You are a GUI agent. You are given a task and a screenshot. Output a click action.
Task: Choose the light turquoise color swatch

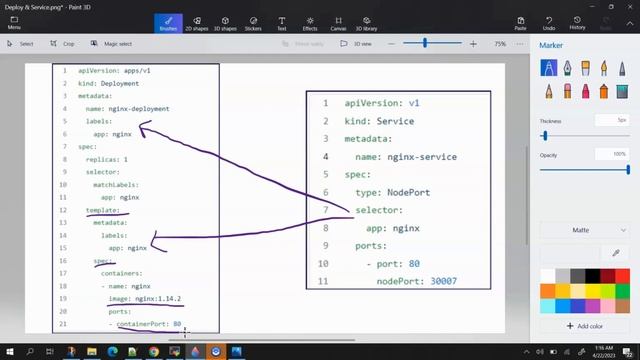click(x=547, y=306)
